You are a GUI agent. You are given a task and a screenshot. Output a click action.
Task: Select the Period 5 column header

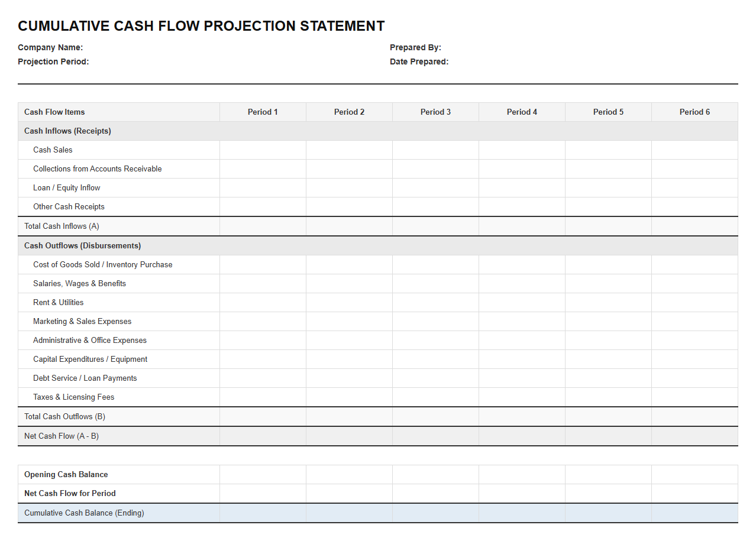click(x=608, y=112)
